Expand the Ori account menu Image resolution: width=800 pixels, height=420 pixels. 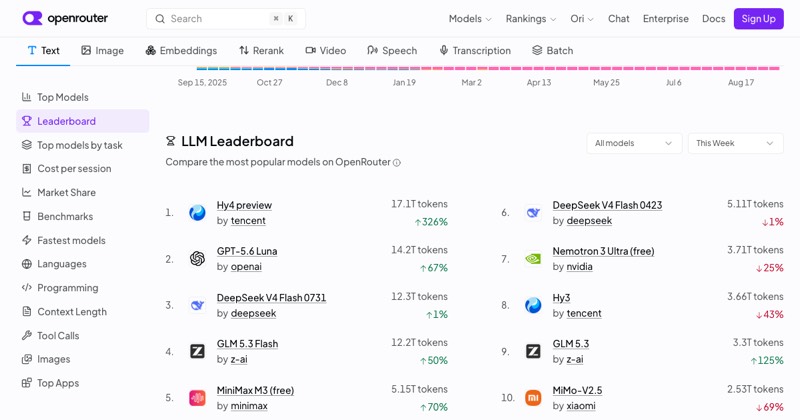tap(582, 19)
